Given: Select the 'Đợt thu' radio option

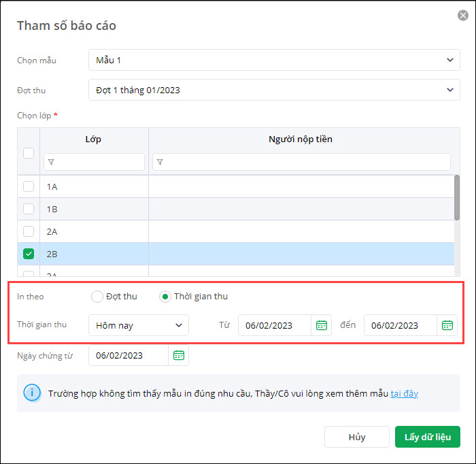Looking at the screenshot, I should click(97, 296).
